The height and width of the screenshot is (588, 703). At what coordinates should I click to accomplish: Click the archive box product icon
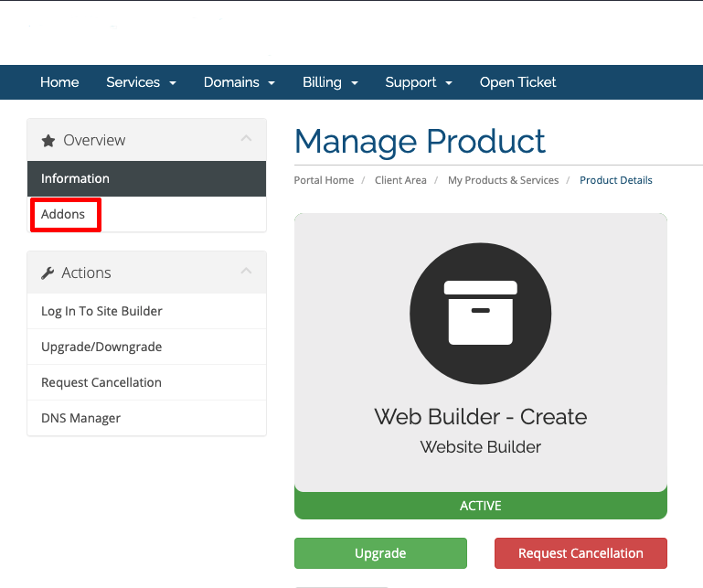[x=480, y=313]
